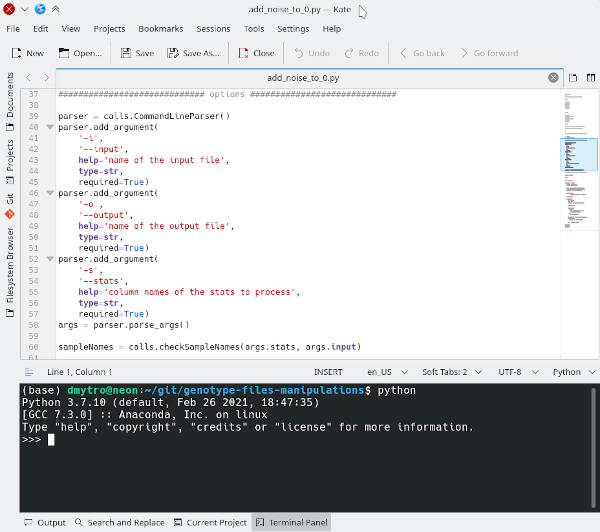Close the document via Close toolbar button
600x532 pixels.
pos(256,53)
